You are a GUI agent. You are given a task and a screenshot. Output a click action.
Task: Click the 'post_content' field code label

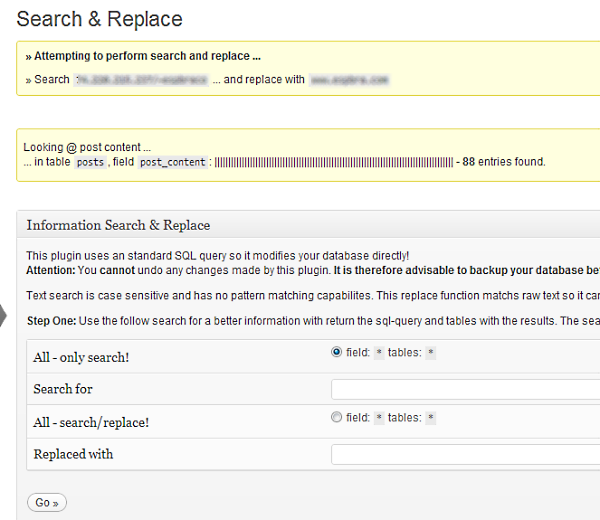tap(173, 162)
